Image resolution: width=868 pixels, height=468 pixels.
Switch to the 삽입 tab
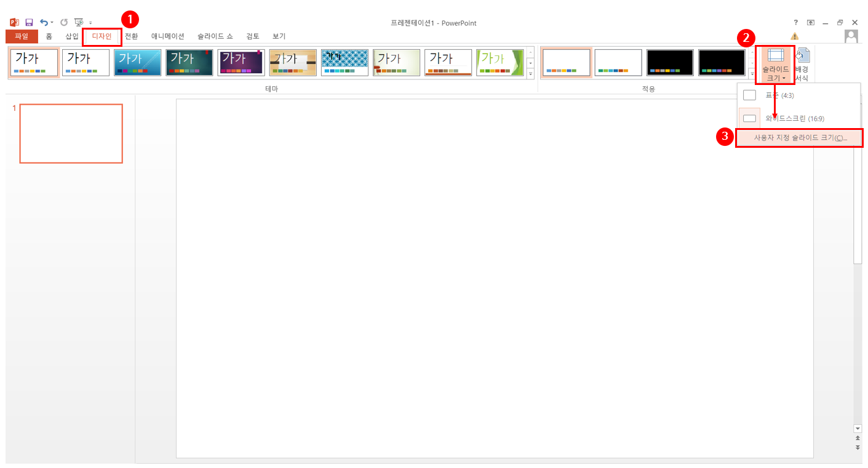pos(73,36)
